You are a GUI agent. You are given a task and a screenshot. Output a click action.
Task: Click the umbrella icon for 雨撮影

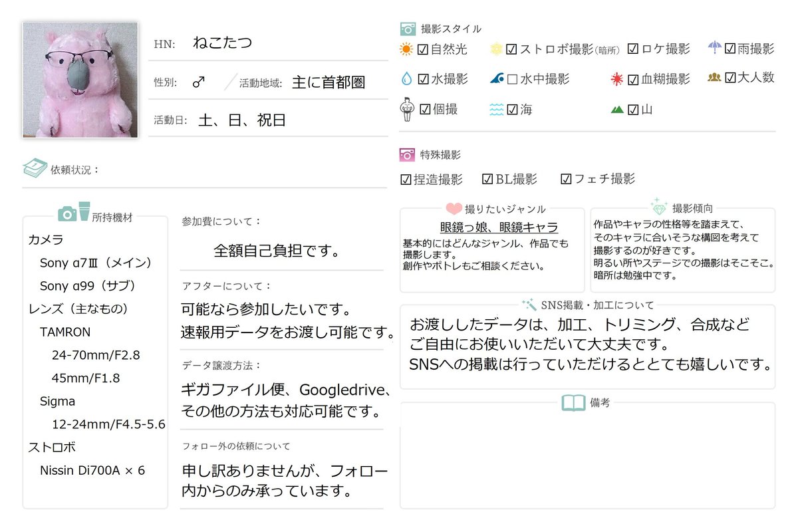coord(715,48)
